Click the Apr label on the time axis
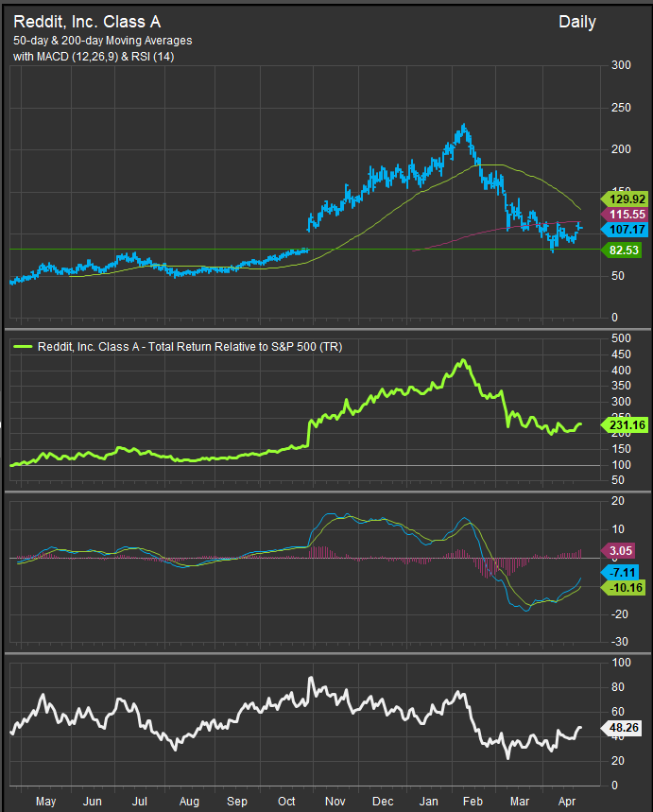The width and height of the screenshot is (653, 812). [x=567, y=801]
